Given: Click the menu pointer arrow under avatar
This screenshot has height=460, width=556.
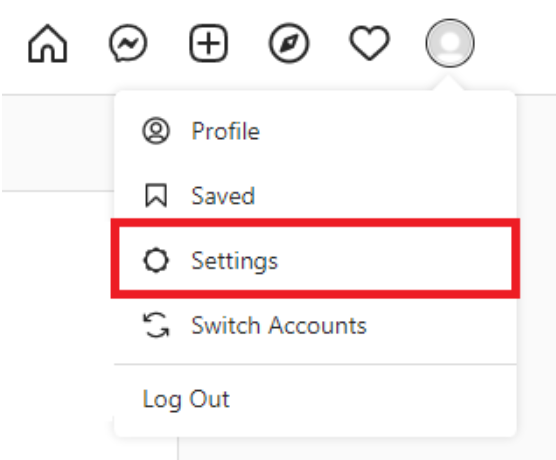Looking at the screenshot, I should pos(449,84).
